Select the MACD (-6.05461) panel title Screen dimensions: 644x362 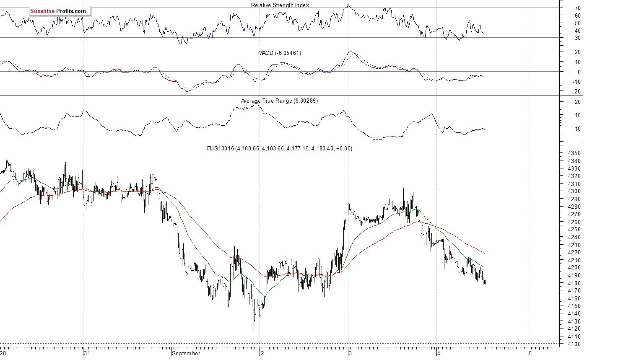tap(280, 53)
